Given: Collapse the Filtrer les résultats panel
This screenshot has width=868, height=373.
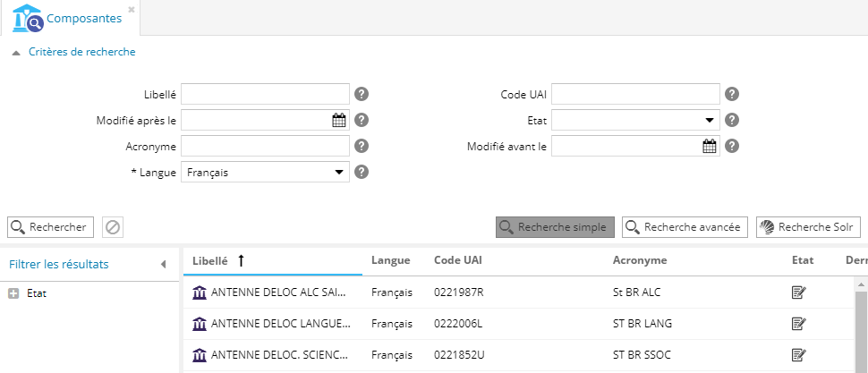Looking at the screenshot, I should click(x=163, y=264).
